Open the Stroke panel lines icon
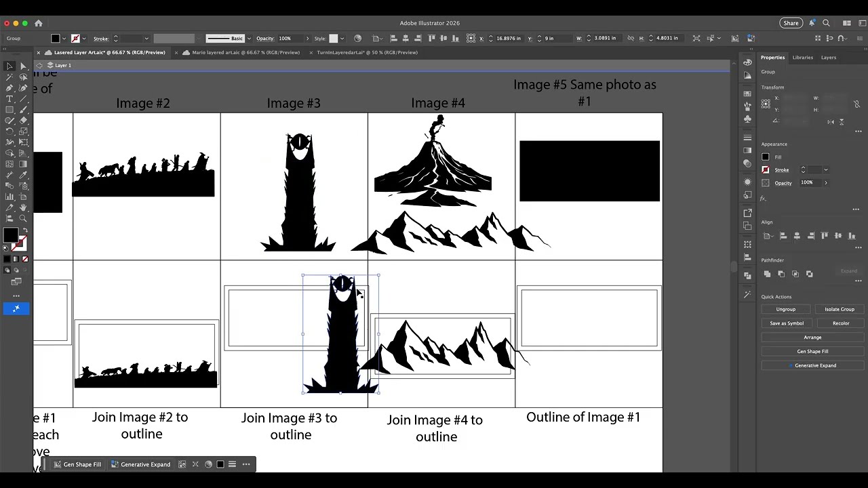This screenshot has height=488, width=868. click(x=747, y=138)
